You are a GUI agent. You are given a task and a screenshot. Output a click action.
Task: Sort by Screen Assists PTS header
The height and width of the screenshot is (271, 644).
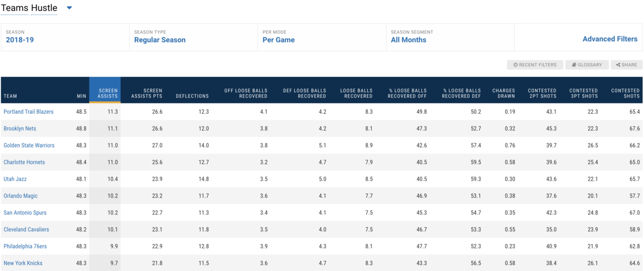tap(147, 93)
